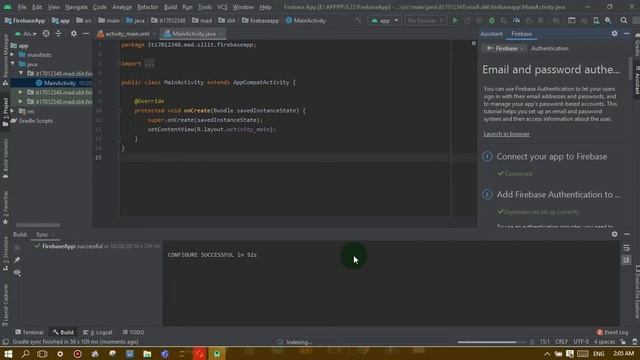Click the CRLF line separator in status bar
This screenshot has height=360, width=640.
(561, 342)
